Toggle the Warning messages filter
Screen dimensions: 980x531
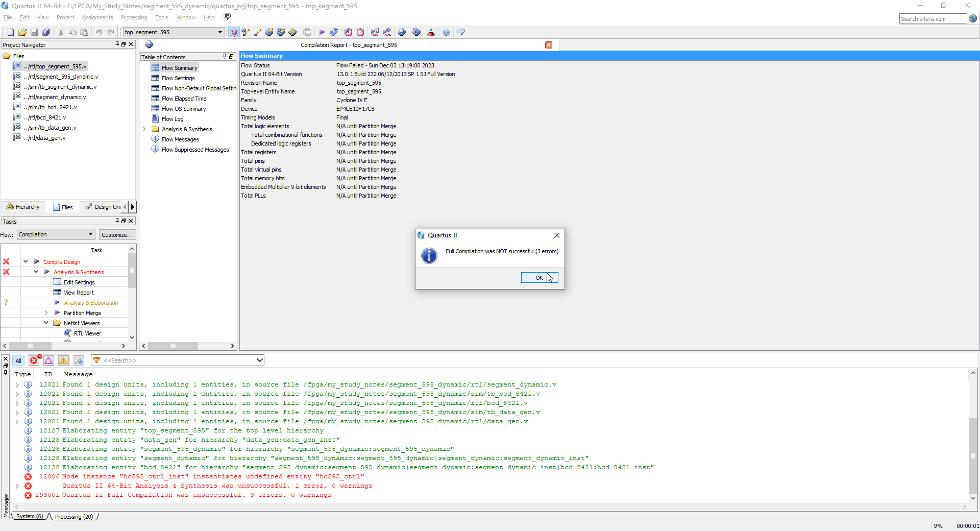pyautogui.click(x=63, y=360)
